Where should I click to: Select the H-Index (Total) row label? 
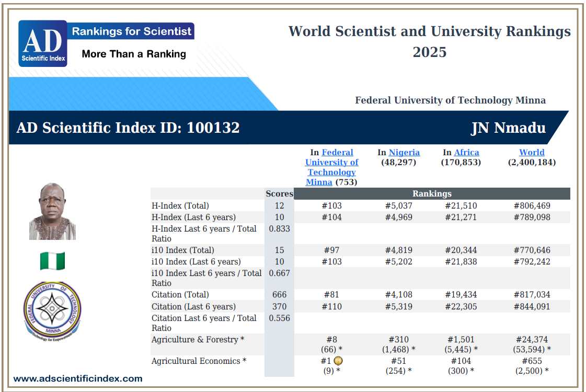(x=180, y=205)
